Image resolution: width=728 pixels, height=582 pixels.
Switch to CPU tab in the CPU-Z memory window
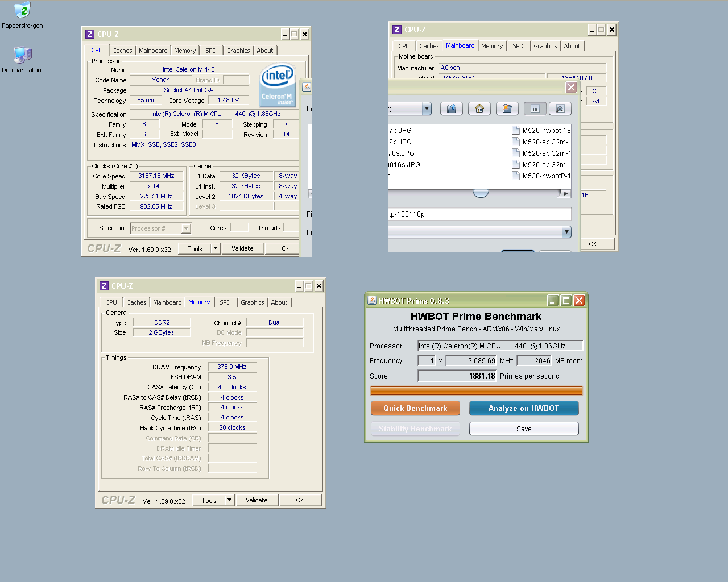[111, 302]
